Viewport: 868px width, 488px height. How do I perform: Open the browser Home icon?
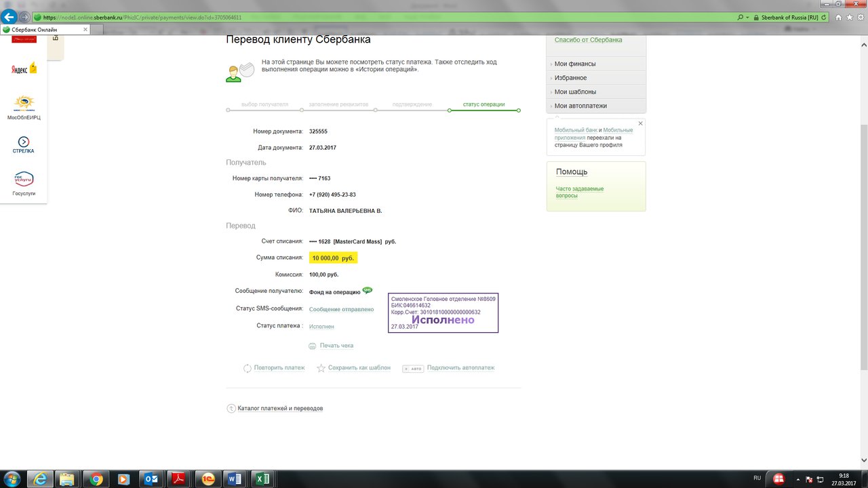(839, 17)
